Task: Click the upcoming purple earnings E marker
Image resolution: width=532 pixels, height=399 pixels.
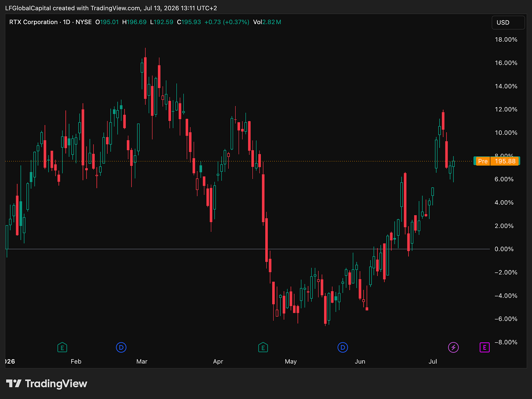Action: coord(484,347)
